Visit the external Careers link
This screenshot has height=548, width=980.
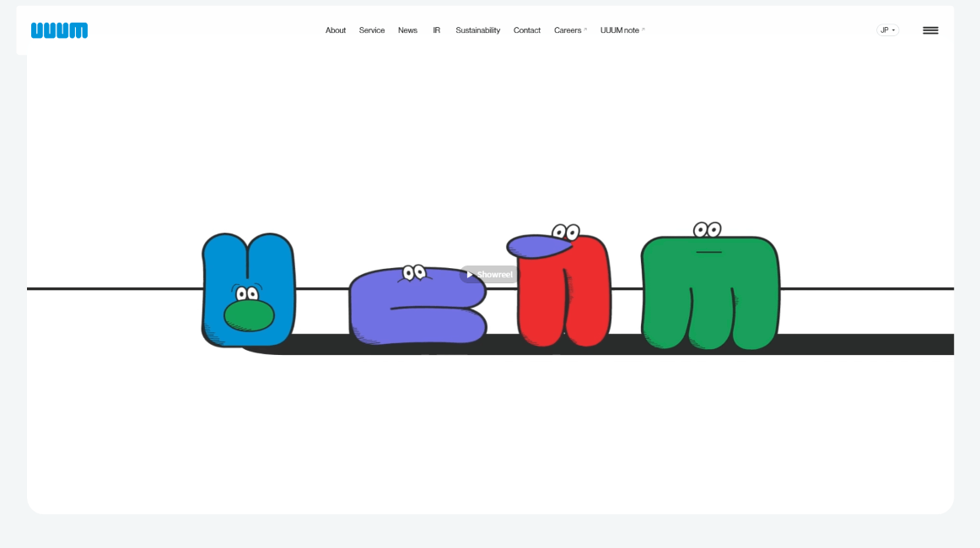pos(570,30)
